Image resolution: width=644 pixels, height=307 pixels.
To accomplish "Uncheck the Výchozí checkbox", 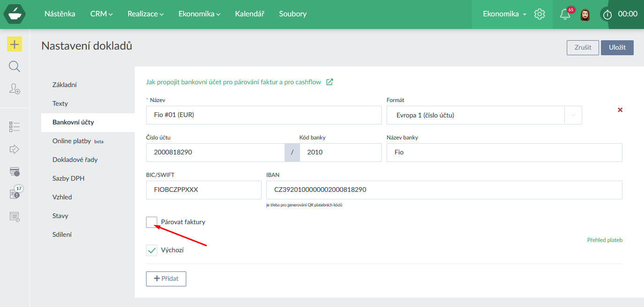I will pyautogui.click(x=152, y=250).
